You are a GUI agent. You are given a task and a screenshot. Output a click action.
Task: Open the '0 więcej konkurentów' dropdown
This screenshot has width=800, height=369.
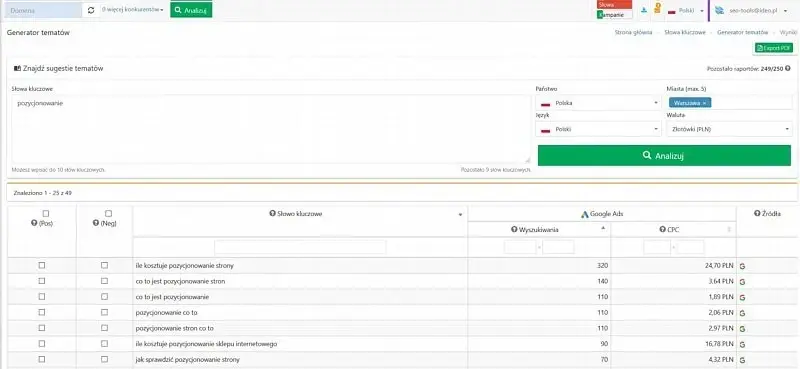click(x=133, y=10)
